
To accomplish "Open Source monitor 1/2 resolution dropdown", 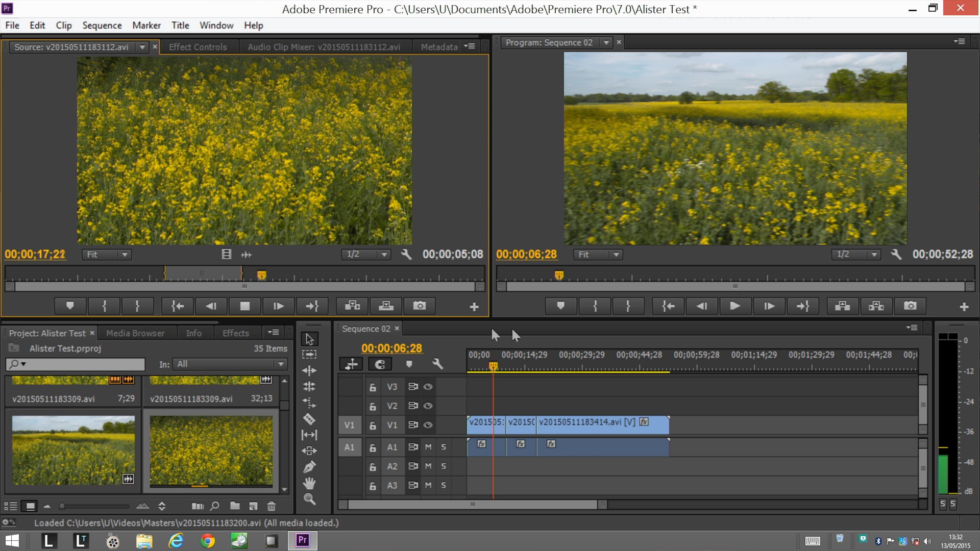I will click(x=366, y=254).
